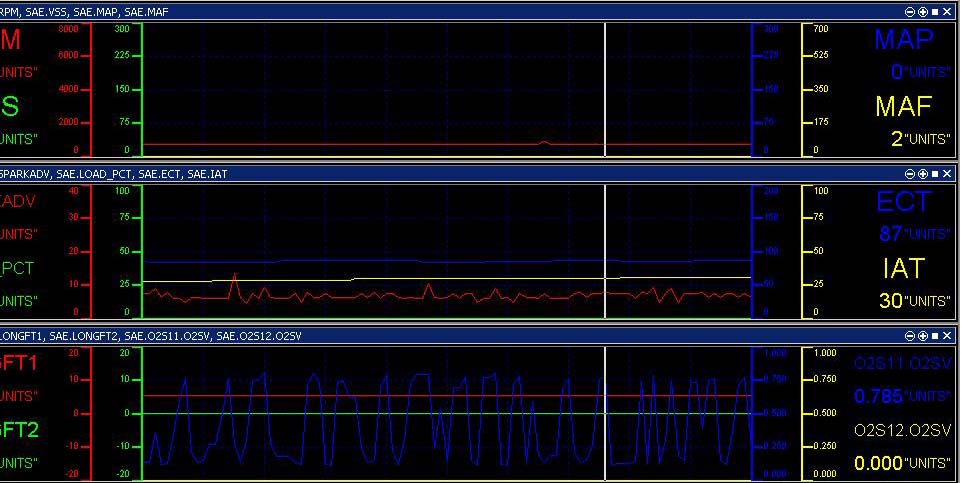Screen dimensions: 965x483
Task: Zoom in the SPARKADV/ECT/IAT chart panel
Action: [923, 174]
